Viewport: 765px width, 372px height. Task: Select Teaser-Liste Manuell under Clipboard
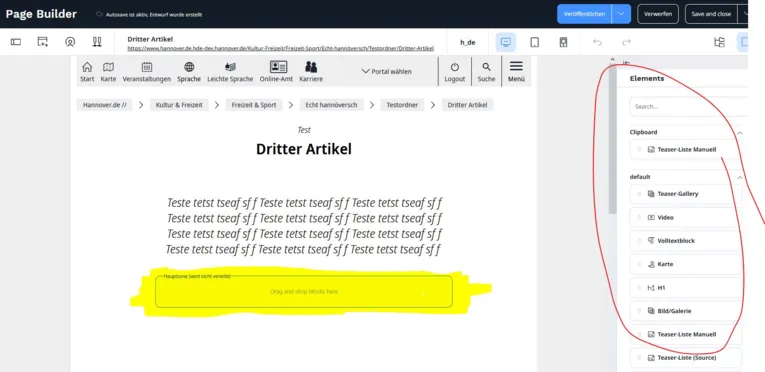click(x=686, y=149)
